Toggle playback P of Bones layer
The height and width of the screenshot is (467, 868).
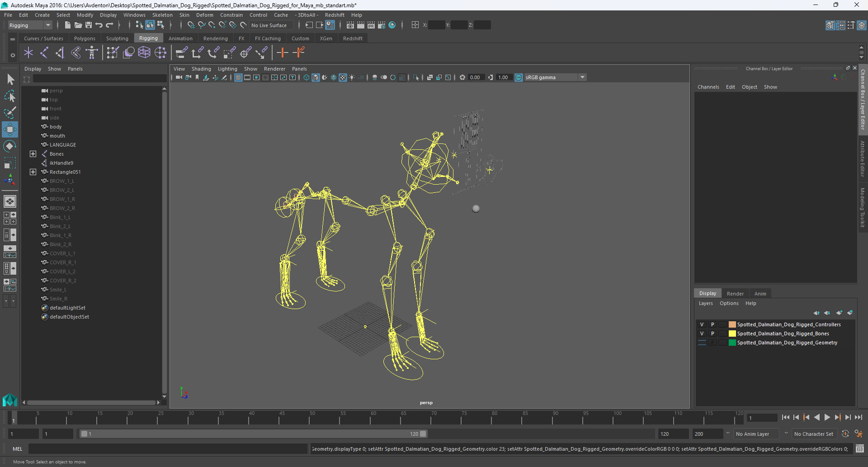(712, 334)
